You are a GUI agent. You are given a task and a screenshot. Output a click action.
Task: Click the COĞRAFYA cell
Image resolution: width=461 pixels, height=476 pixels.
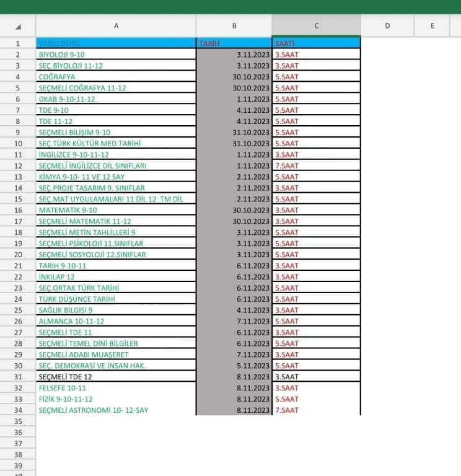[116, 77]
